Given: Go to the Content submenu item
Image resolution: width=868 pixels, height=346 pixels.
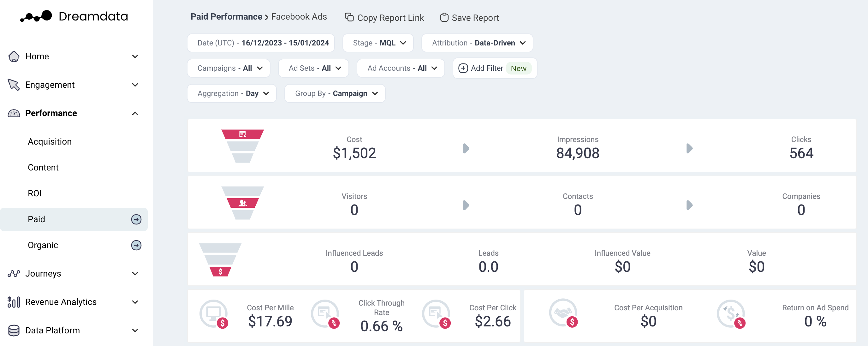Looking at the screenshot, I should click(43, 167).
